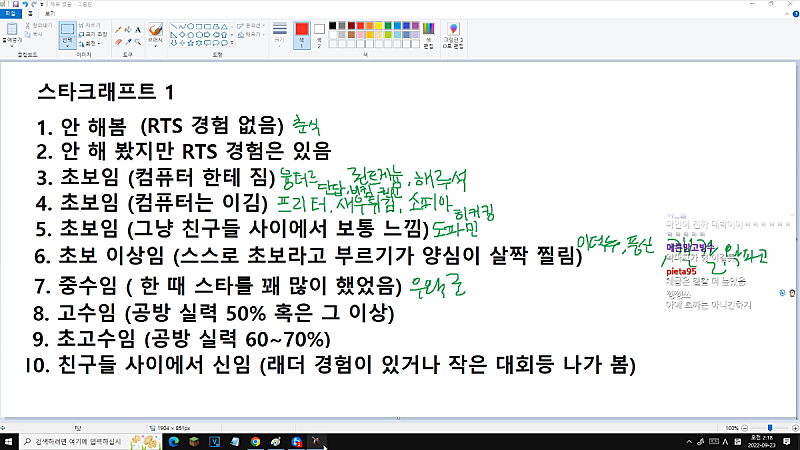Open the shape Outline (윤곽선) dropdown
The image size is (800, 450).
[251, 26]
